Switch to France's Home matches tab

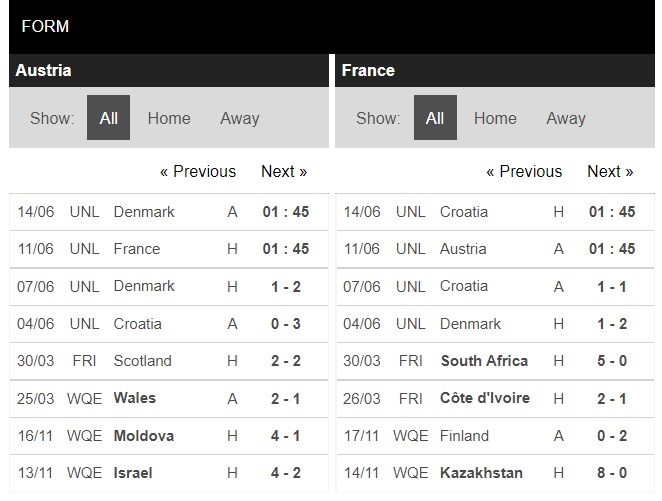click(x=495, y=118)
